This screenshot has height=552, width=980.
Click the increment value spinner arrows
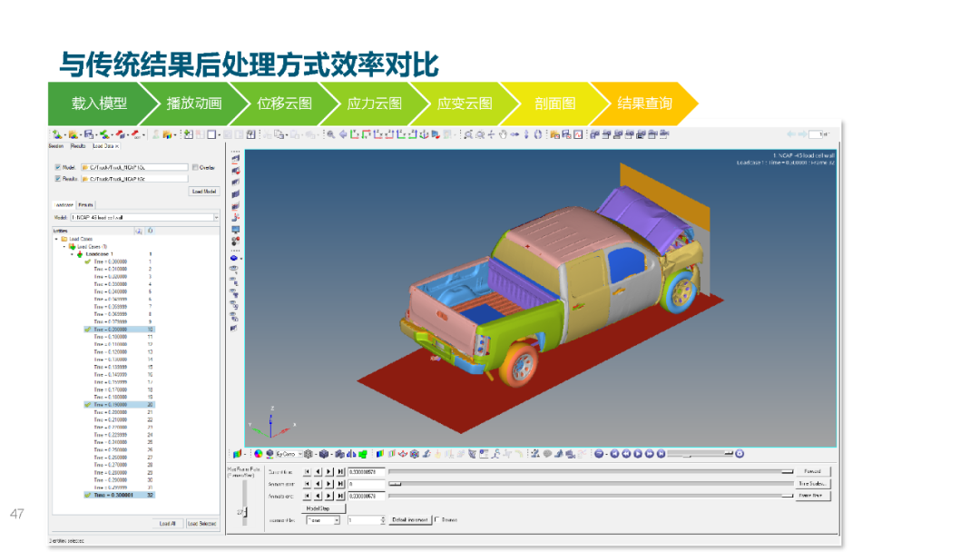tap(383, 520)
